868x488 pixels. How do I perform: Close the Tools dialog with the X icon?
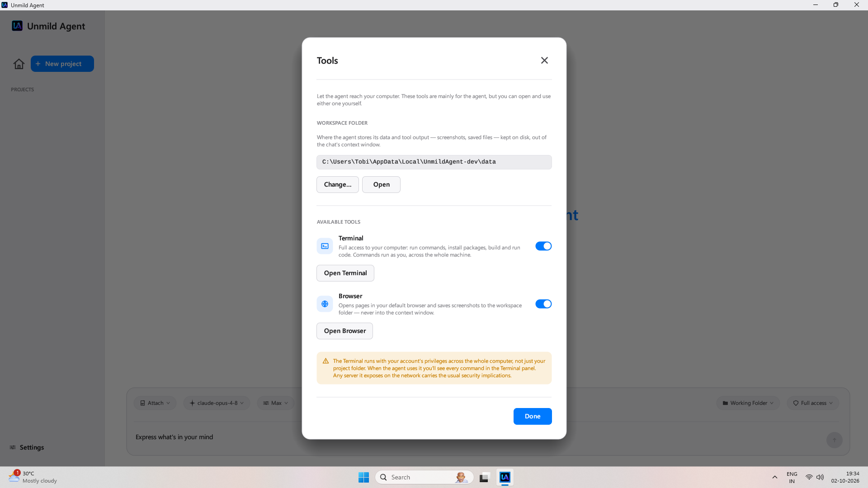pyautogui.click(x=544, y=61)
